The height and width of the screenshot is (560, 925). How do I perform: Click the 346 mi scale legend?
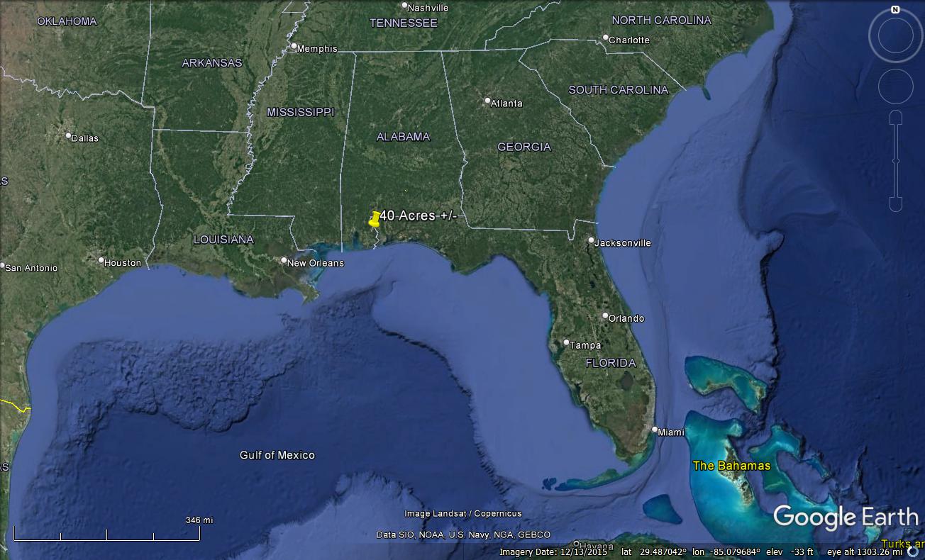click(199, 520)
